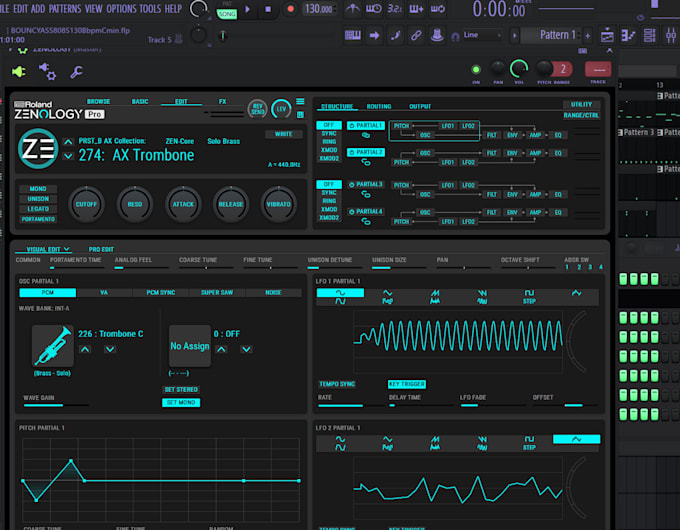Click the stamp tool icon in toolbar
Screen dimensions: 680x530
(437, 35)
